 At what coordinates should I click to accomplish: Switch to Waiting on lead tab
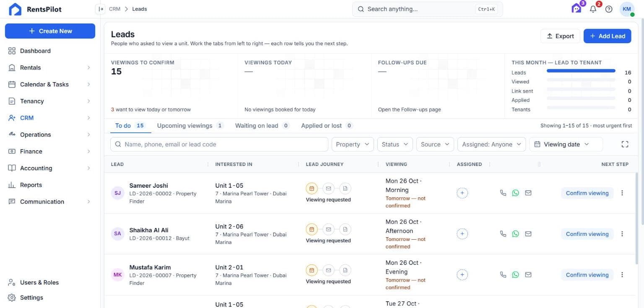click(262, 126)
